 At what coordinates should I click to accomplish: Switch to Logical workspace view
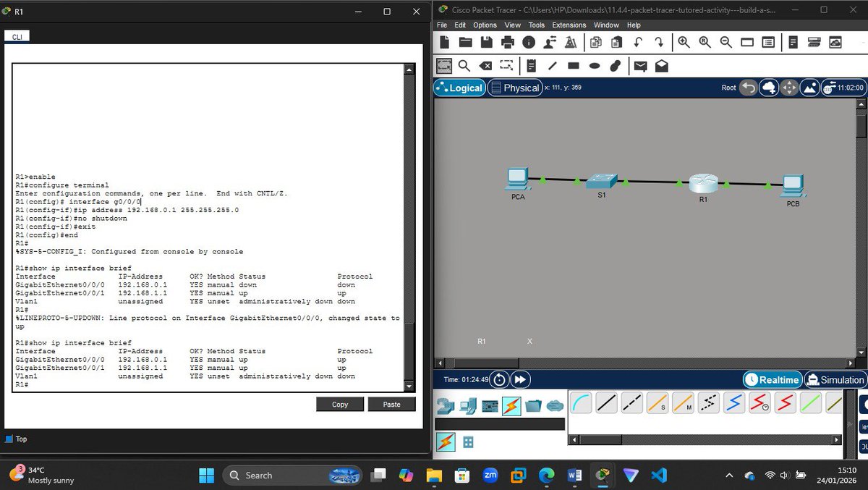459,88
